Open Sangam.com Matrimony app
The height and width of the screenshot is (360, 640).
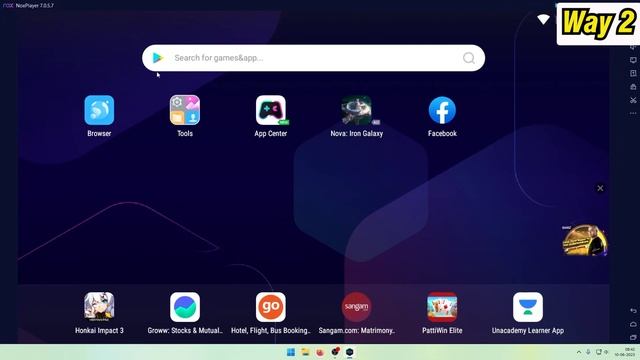pos(356,307)
